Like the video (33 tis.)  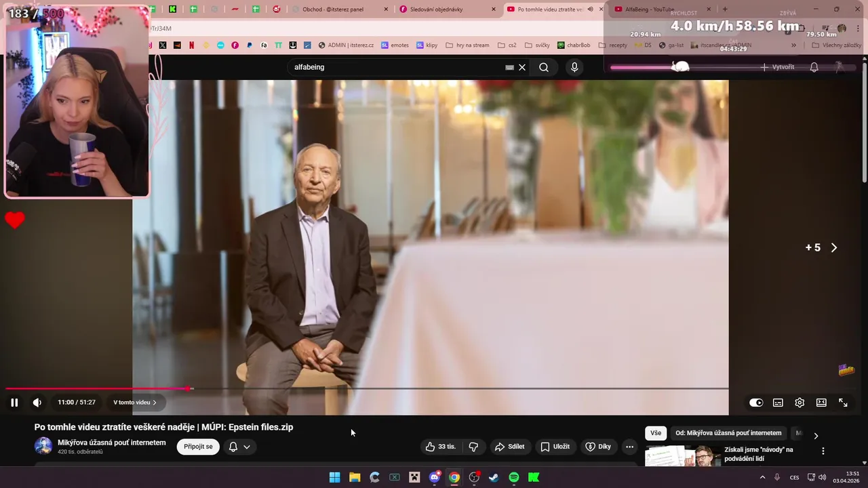(441, 447)
